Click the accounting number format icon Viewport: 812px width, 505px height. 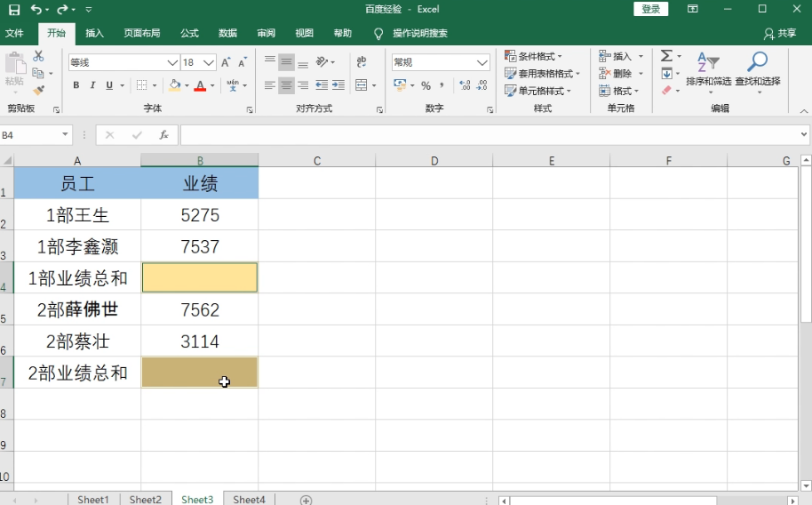pos(400,85)
